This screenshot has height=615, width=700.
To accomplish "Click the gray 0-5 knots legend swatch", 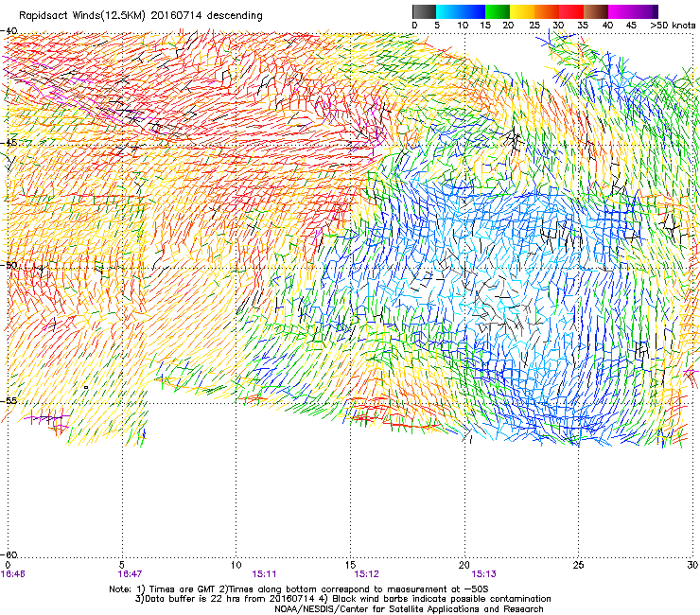I will (424, 11).
